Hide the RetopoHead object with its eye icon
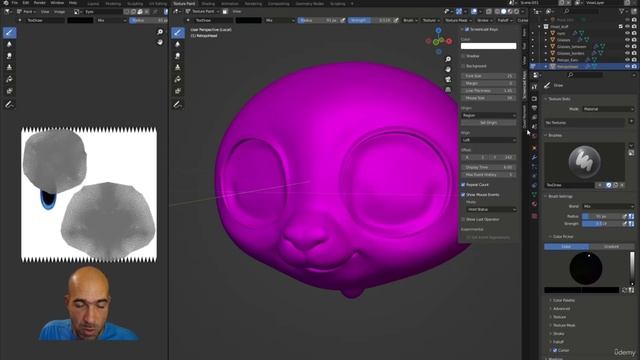Screen dimensions: 640x360 click(x=627, y=67)
